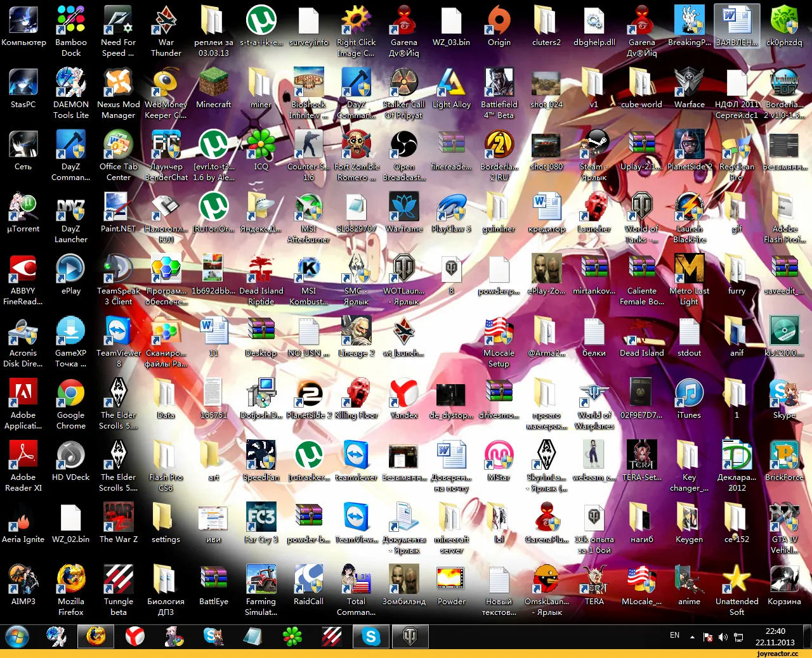
Task: Select the Adobe Reader XI icon
Action: (x=23, y=467)
